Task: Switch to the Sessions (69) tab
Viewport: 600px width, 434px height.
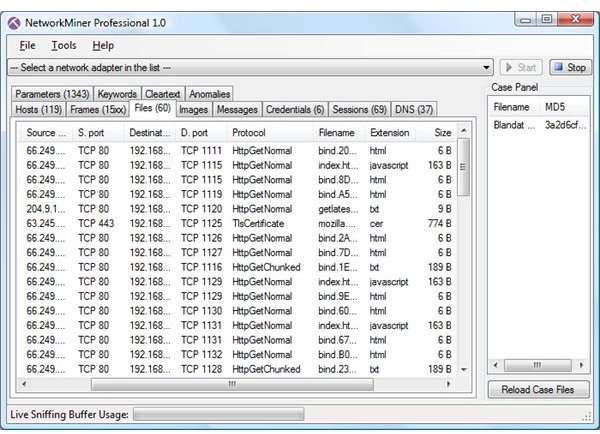Action: pos(359,110)
